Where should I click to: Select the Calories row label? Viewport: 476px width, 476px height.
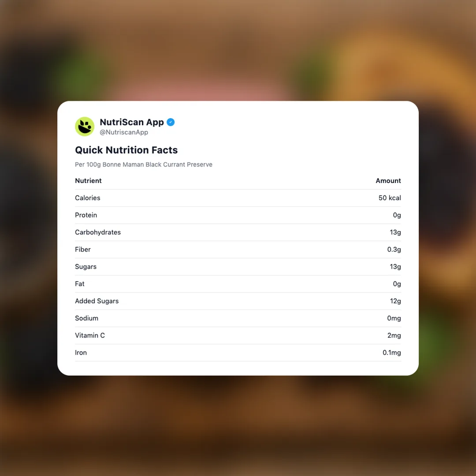pos(87,198)
